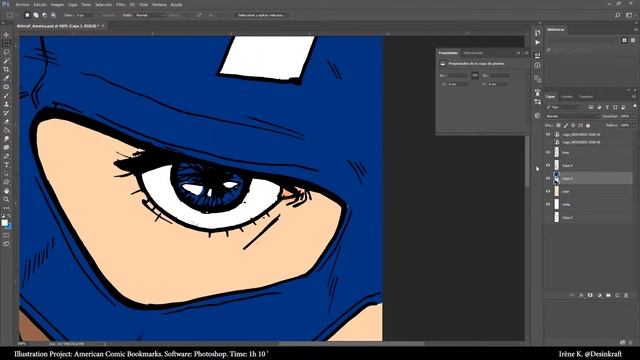The height and width of the screenshot is (360, 640).
Task: Select the Brush tool
Action: click(6, 96)
